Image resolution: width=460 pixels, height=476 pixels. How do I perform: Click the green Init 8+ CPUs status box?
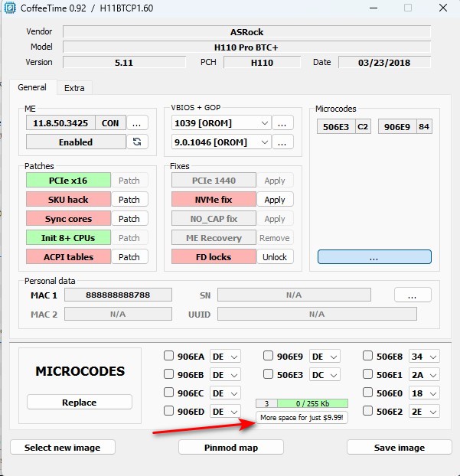[68, 238]
